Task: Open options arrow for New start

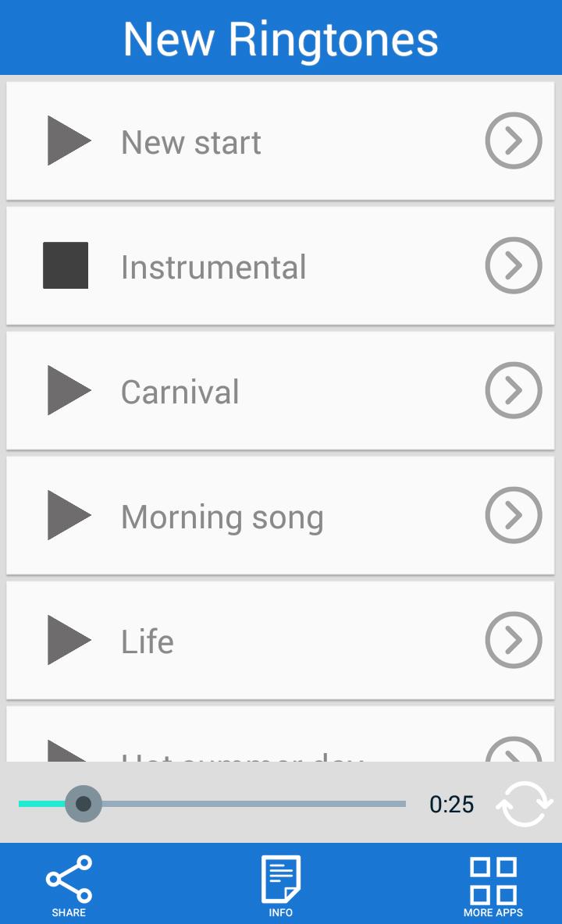Action: coord(513,140)
